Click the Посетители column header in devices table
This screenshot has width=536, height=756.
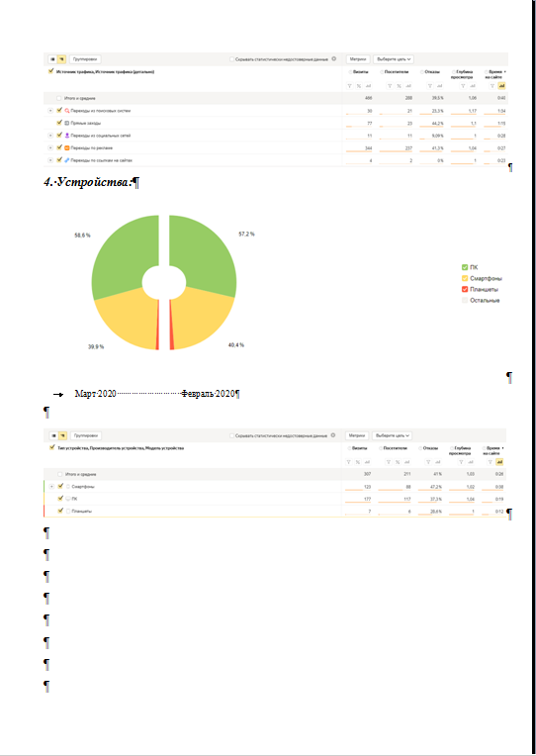tap(396, 448)
